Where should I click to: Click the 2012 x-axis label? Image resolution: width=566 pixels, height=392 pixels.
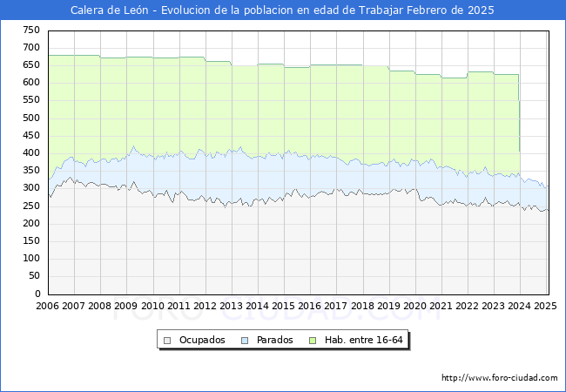pos(205,306)
